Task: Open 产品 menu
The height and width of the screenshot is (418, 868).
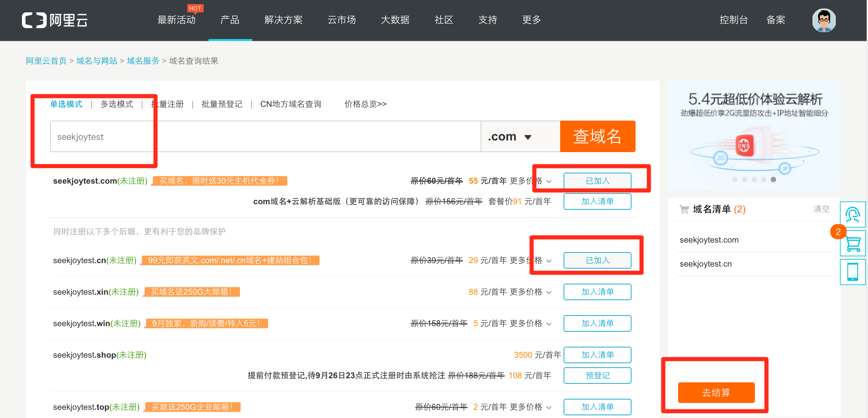Action: click(x=230, y=20)
